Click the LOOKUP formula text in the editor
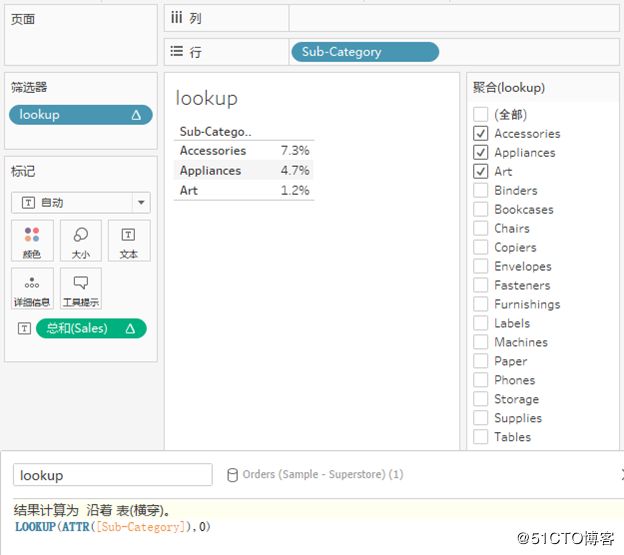624x555 pixels. (113, 527)
